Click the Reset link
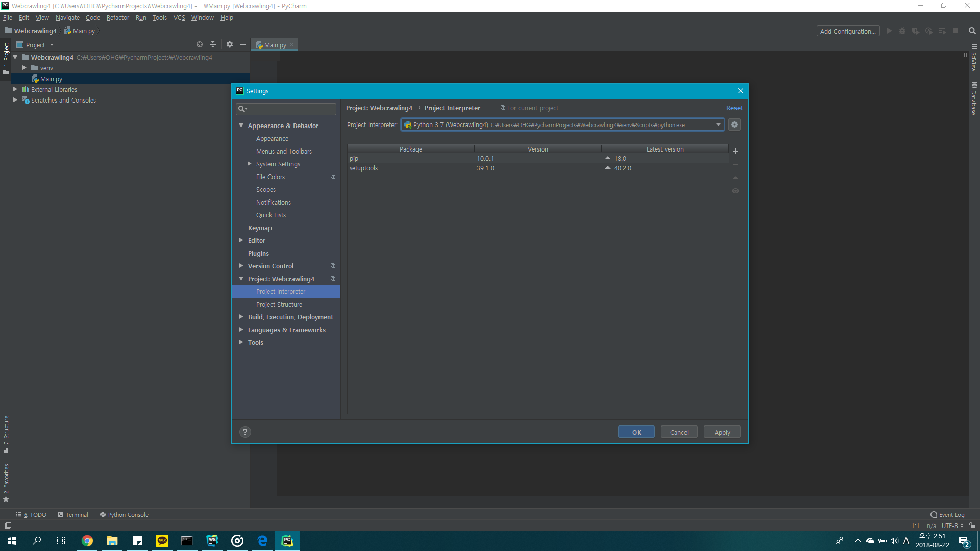980x551 pixels. point(734,108)
